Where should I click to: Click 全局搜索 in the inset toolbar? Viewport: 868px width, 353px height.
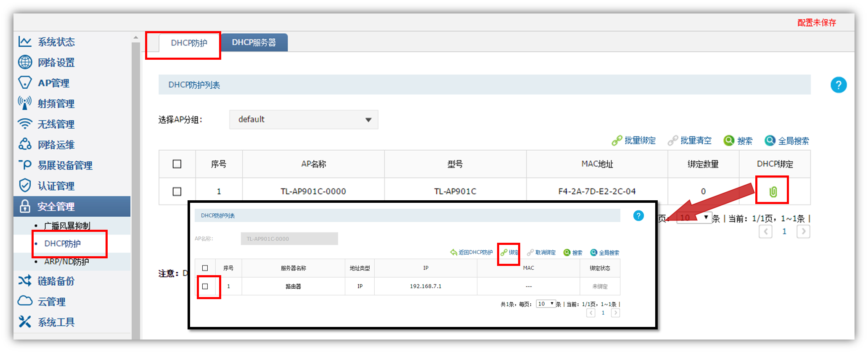605,252
